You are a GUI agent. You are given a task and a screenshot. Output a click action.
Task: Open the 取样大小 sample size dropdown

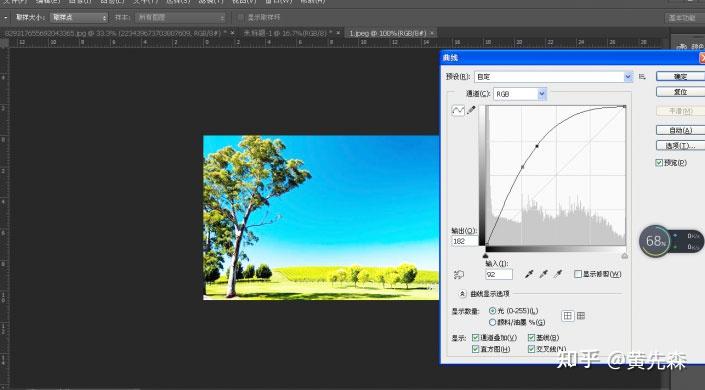[x=79, y=18]
